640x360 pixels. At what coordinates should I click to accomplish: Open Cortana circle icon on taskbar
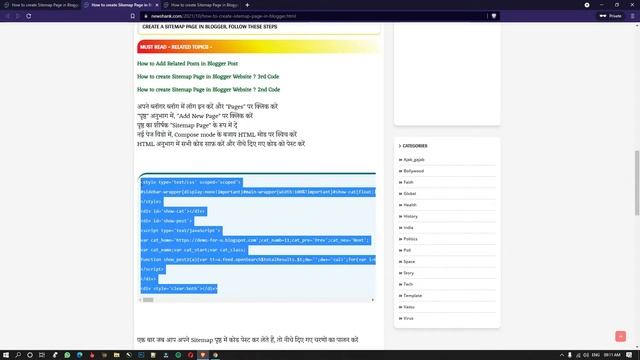[x=30, y=355]
